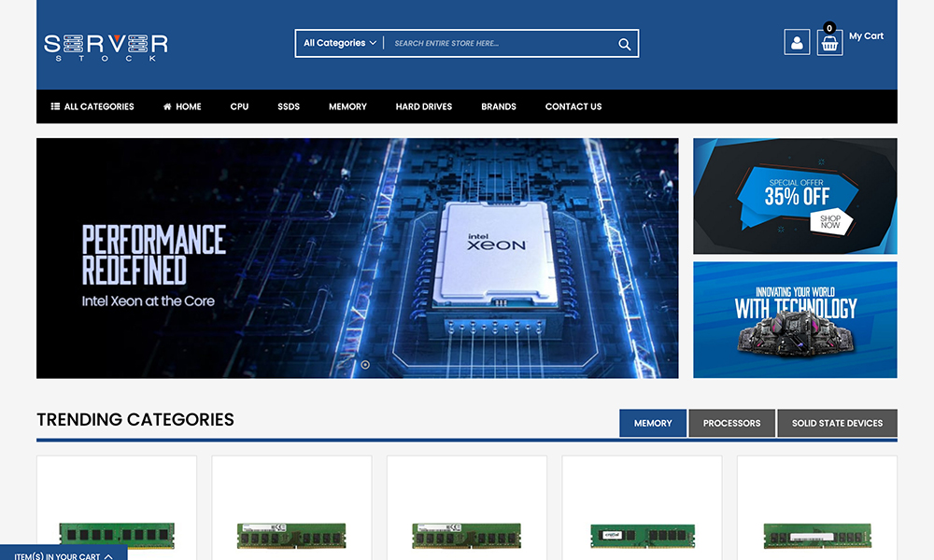Open the My Cart link
This screenshot has height=560, width=934.
tap(866, 36)
